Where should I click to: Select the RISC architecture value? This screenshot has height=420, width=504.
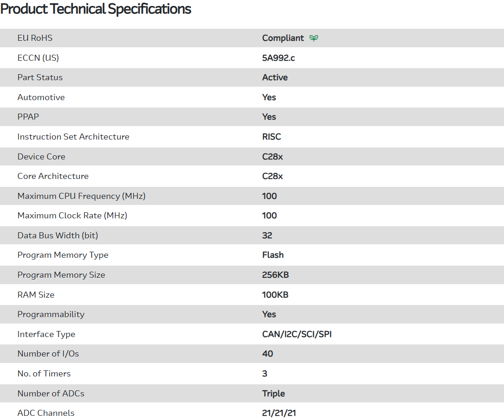(271, 137)
